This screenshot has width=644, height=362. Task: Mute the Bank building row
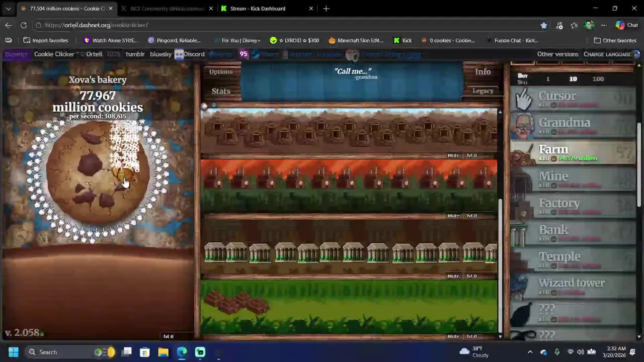453,276
